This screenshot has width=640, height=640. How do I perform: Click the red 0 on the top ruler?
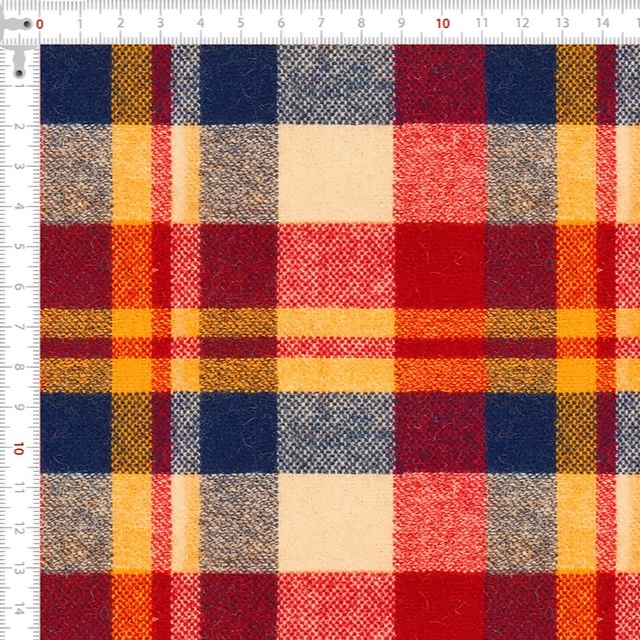click(40, 23)
